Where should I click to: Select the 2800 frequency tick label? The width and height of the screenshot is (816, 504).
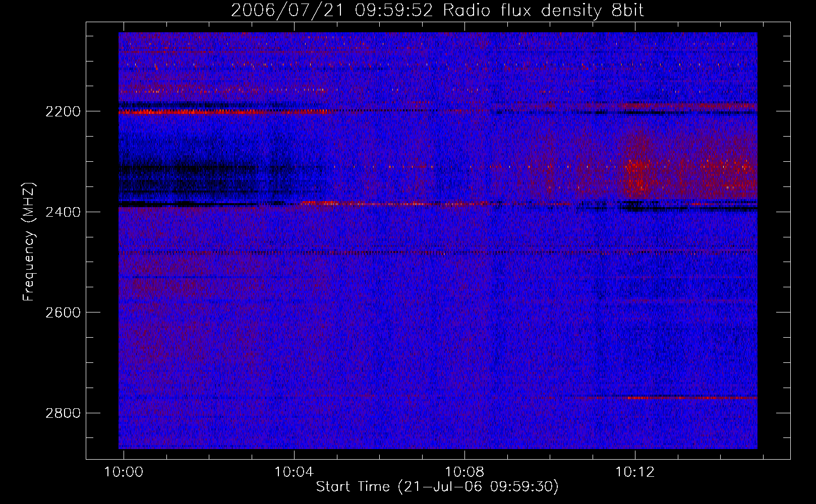63,413
